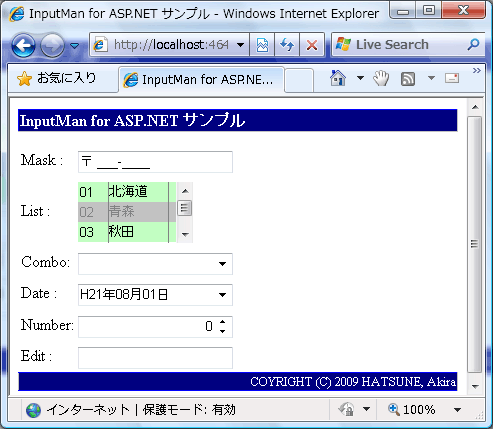The width and height of the screenshot is (493, 429).
Task: Click the list scrollbar up arrow
Action: click(x=185, y=191)
